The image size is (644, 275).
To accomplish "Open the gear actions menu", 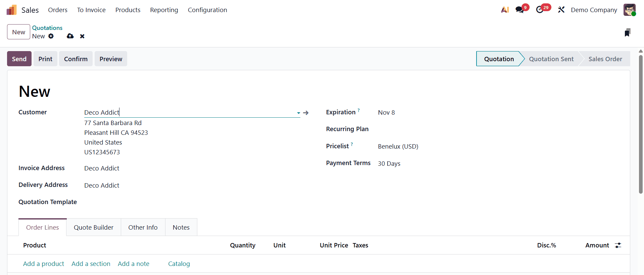I will tap(51, 36).
